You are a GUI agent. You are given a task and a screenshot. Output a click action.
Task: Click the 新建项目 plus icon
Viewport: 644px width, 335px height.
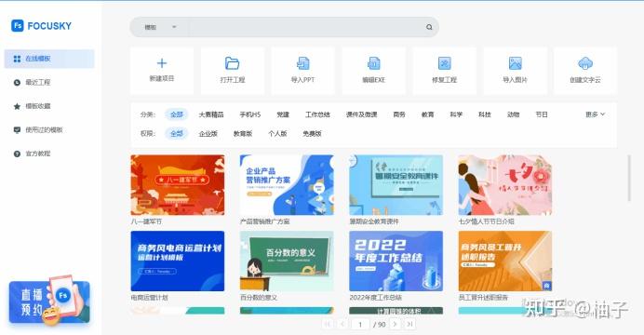coord(162,63)
